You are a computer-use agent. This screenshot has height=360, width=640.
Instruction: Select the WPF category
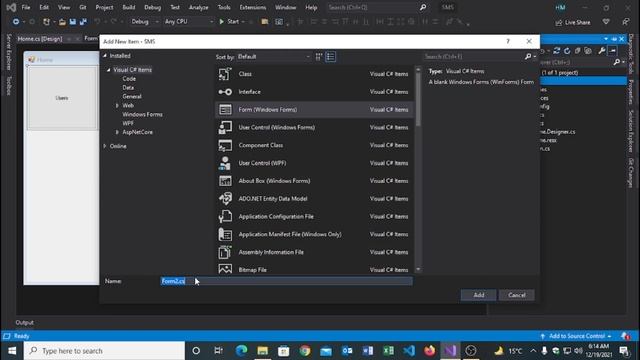[x=128, y=123]
